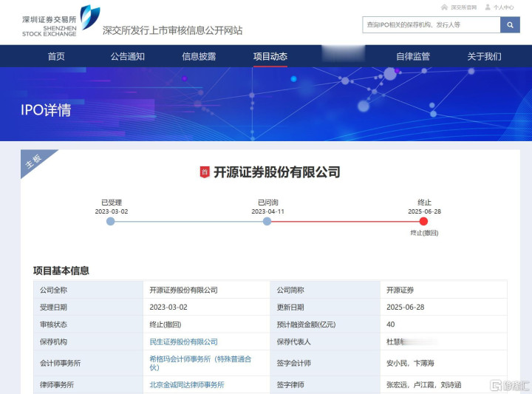Open the 个人中心 link
Image resolution: width=532 pixels, height=394 pixels.
click(503, 7)
